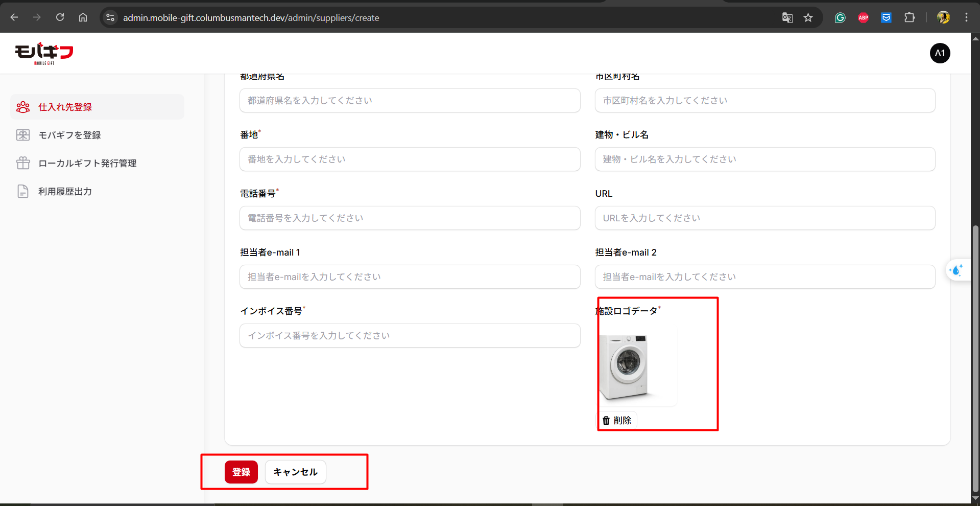Click the floating water drop widget icon
980x506 pixels.
956,269
